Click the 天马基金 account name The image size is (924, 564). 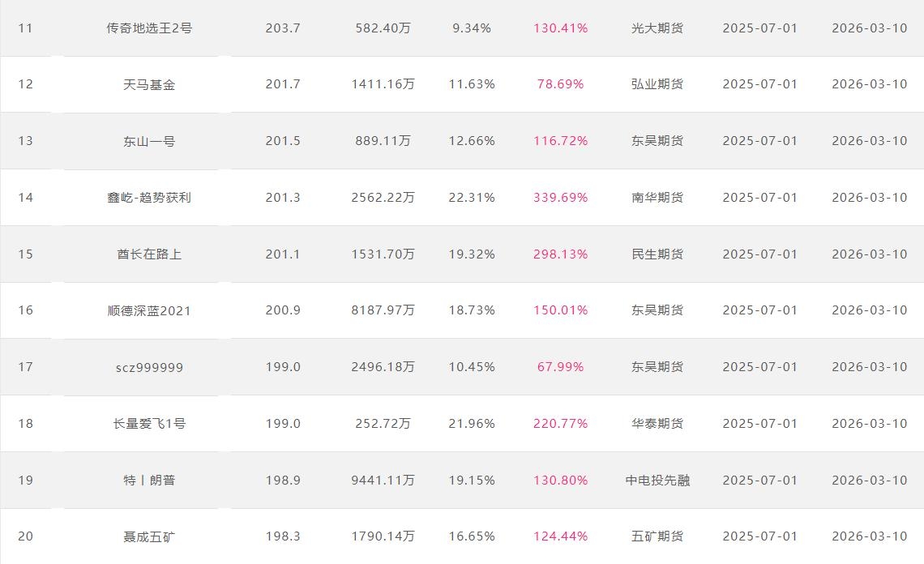click(x=149, y=84)
